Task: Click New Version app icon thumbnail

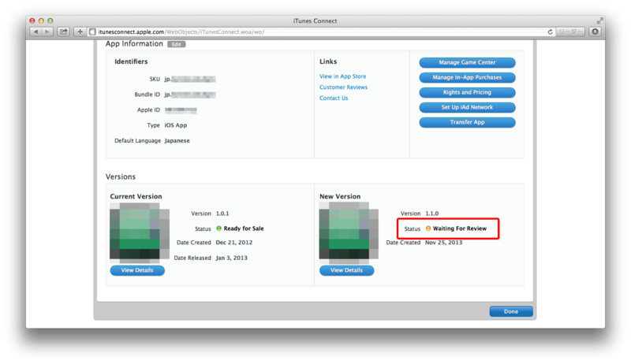Action: (349, 232)
